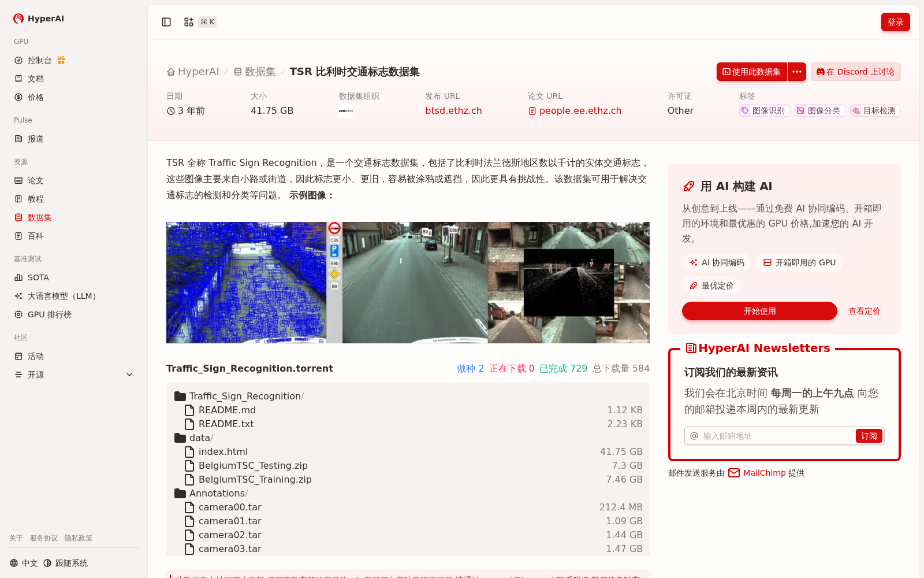Click the 隐私政策 footer link
Image resolution: width=924 pixels, height=578 pixels.
point(79,538)
